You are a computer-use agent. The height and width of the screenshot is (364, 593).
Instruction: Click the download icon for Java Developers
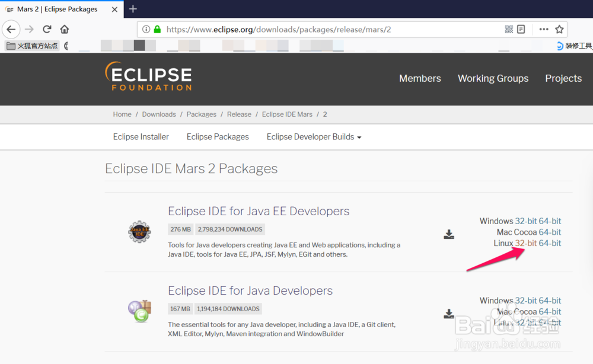point(449,314)
